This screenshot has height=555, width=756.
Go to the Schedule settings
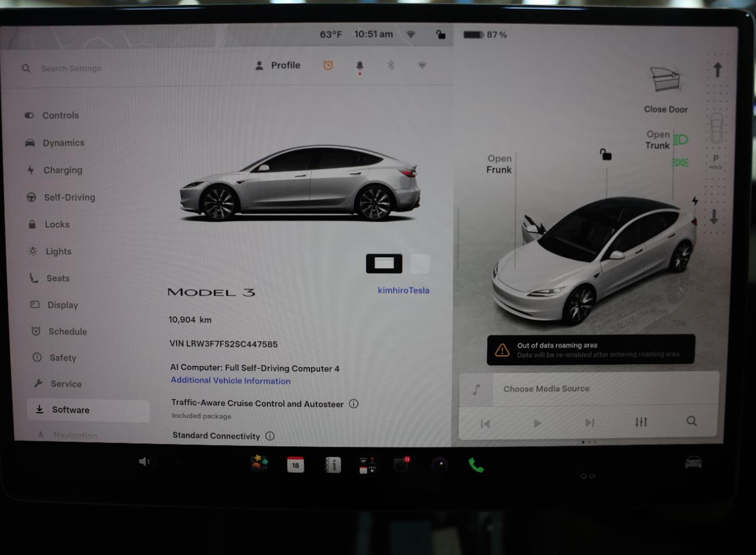(59, 332)
